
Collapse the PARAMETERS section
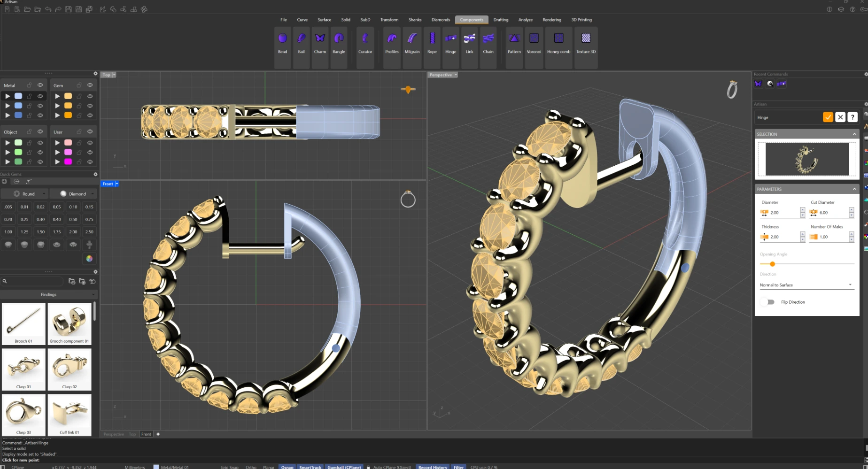pos(854,189)
